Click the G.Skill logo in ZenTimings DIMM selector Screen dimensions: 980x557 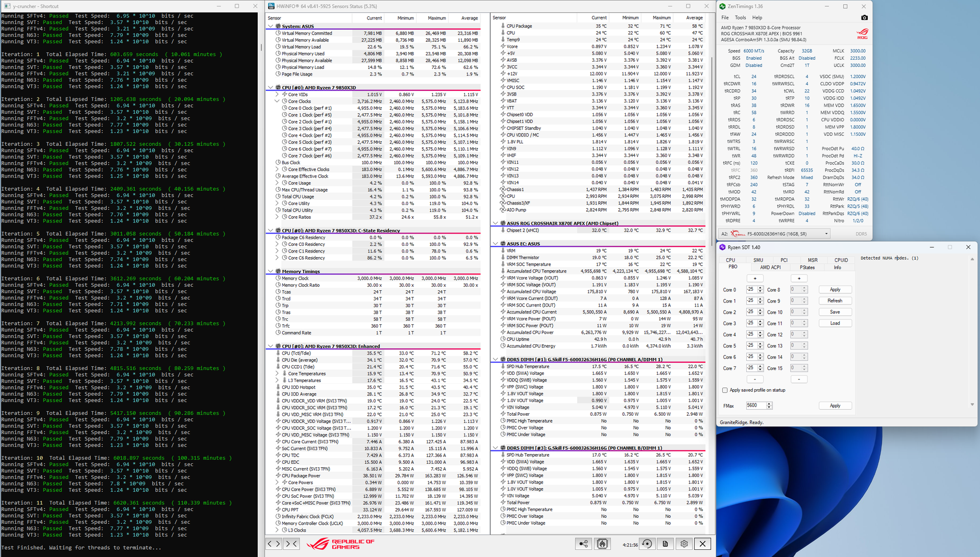[738, 234]
